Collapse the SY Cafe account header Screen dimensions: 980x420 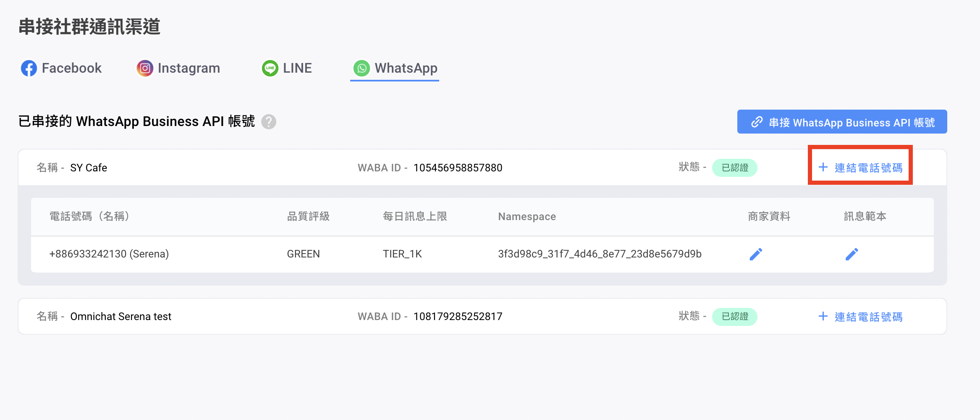coord(252,168)
